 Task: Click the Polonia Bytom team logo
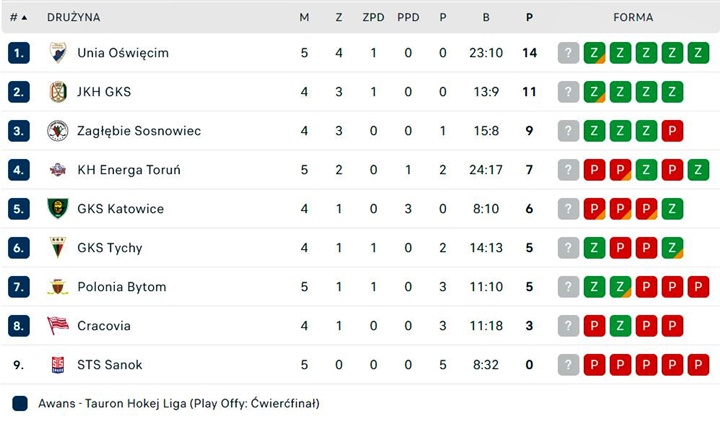(58, 287)
